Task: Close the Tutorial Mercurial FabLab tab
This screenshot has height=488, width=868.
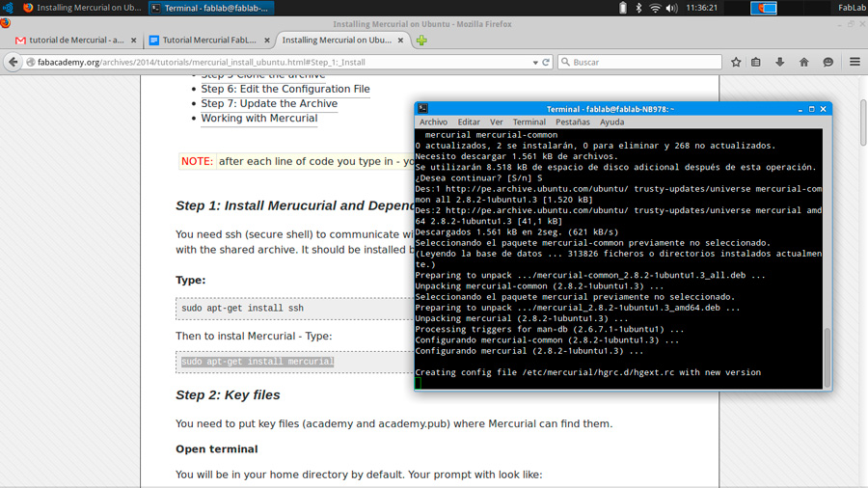Action: [x=267, y=41]
